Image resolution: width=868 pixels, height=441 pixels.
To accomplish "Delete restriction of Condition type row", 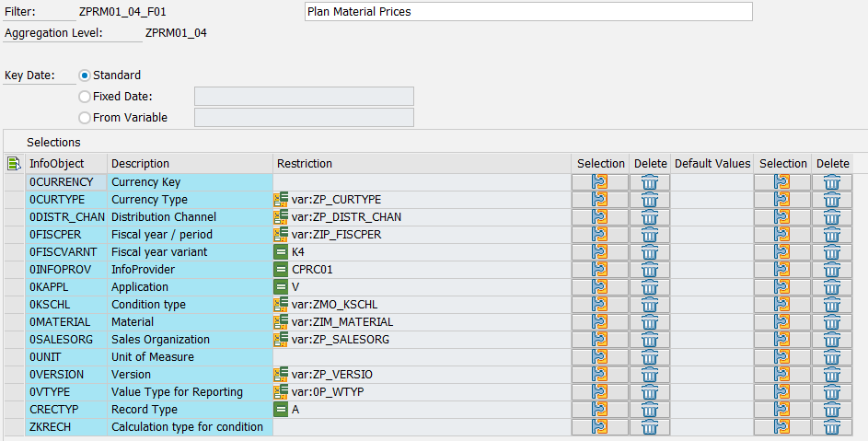I will (650, 304).
